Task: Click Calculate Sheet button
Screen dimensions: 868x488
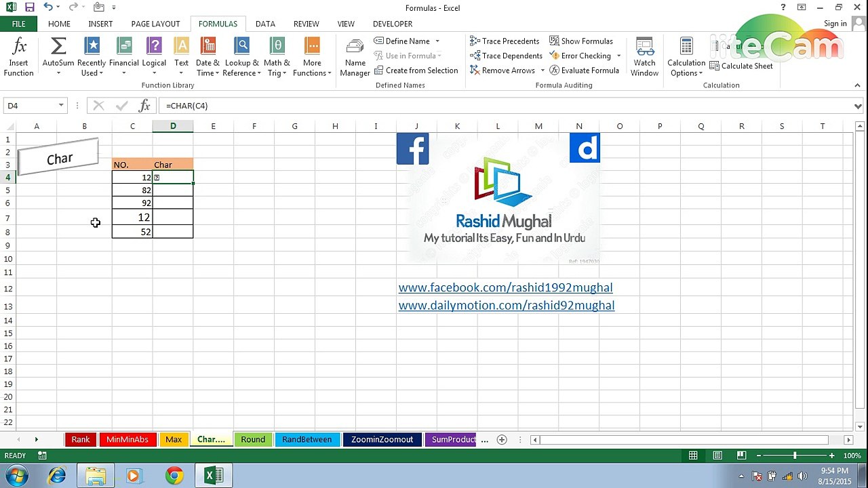Action: [x=741, y=66]
